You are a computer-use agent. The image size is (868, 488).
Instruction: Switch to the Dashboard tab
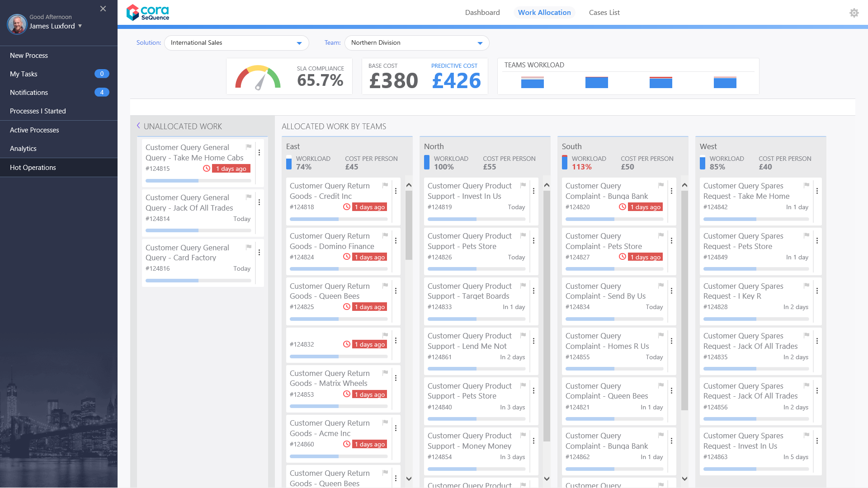click(482, 13)
